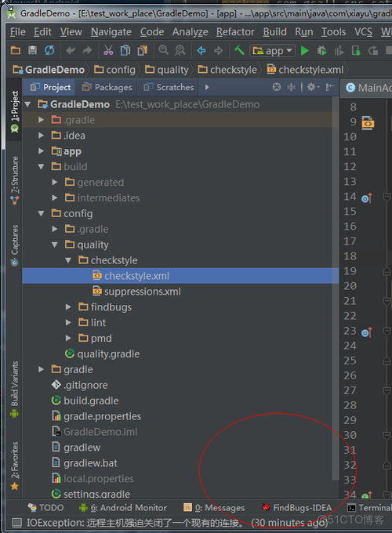The height and width of the screenshot is (533, 392).
Task: Click the green Run app button
Action: pos(305,51)
